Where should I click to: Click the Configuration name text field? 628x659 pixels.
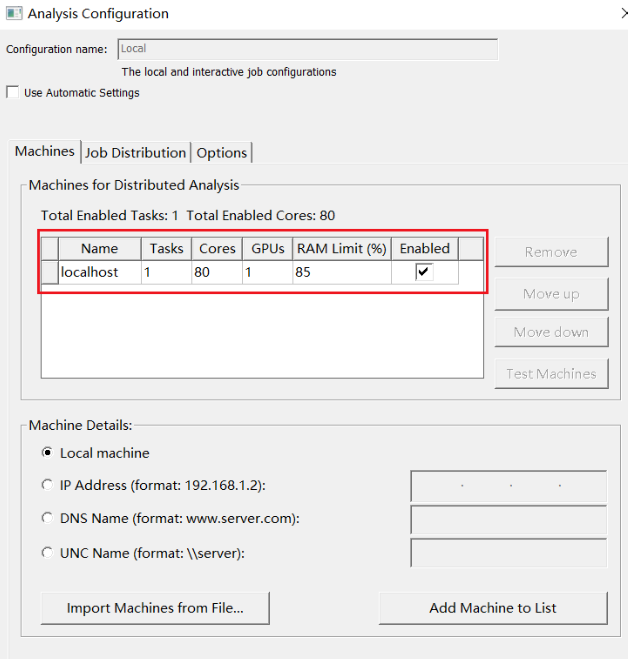[x=307, y=48]
